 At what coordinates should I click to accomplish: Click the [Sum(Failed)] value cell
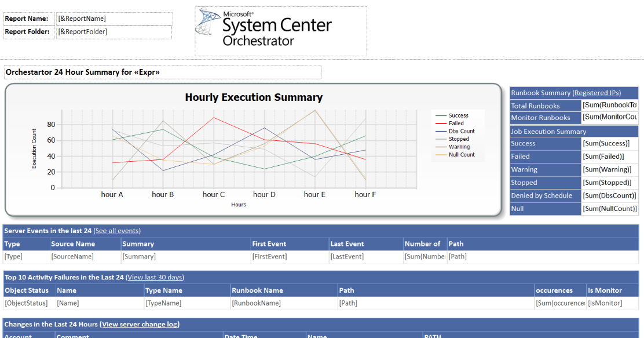click(609, 157)
